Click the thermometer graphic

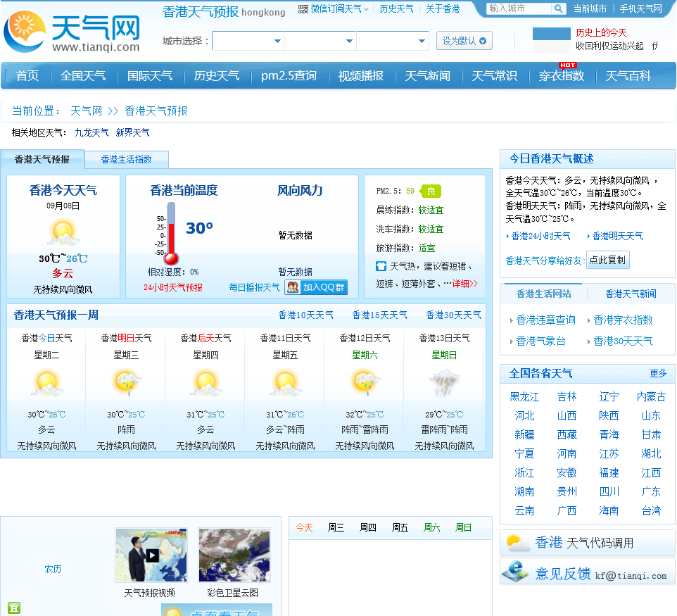(x=171, y=233)
